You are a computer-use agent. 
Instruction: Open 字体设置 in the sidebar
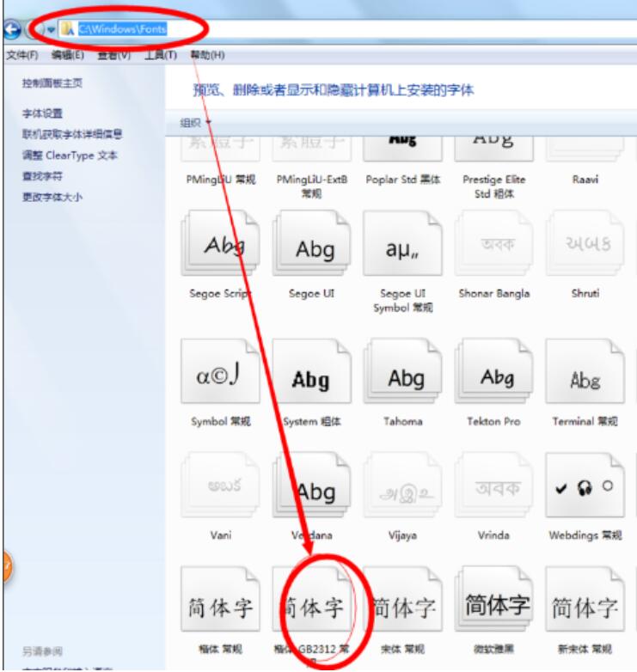[42, 113]
